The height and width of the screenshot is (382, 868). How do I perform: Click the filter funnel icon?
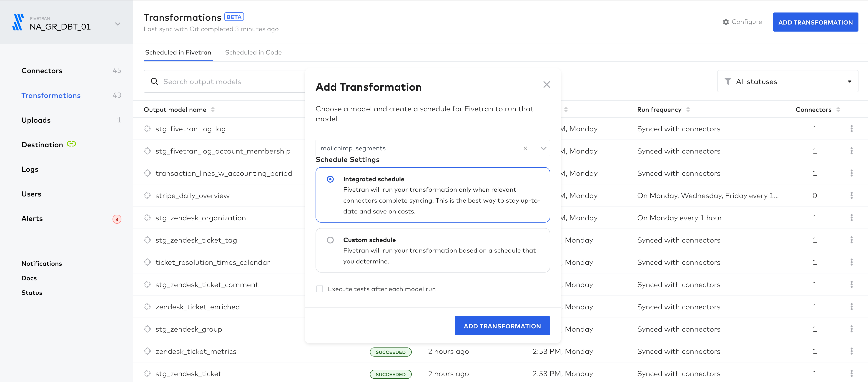point(728,82)
